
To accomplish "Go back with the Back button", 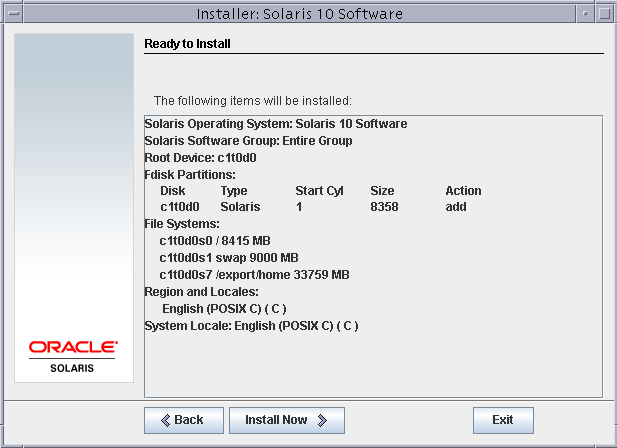I will coord(184,420).
